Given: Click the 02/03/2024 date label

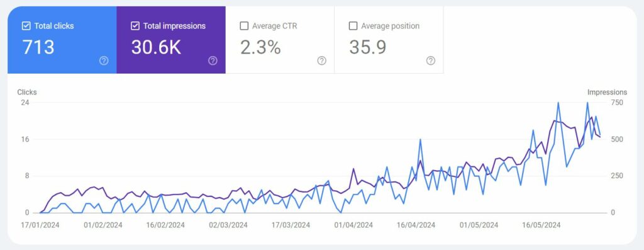Looking at the screenshot, I should point(228,225).
